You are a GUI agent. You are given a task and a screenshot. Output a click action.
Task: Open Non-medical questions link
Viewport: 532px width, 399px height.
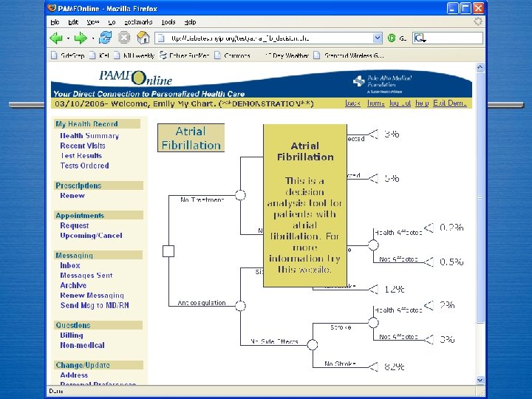pyautogui.click(x=82, y=345)
